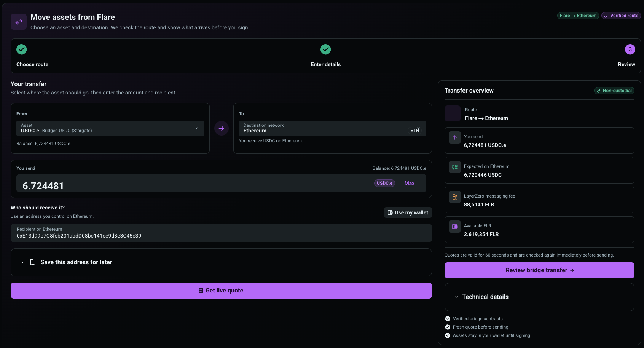Click the Non-custodial badge
The width and height of the screenshot is (644, 348).
[614, 91]
